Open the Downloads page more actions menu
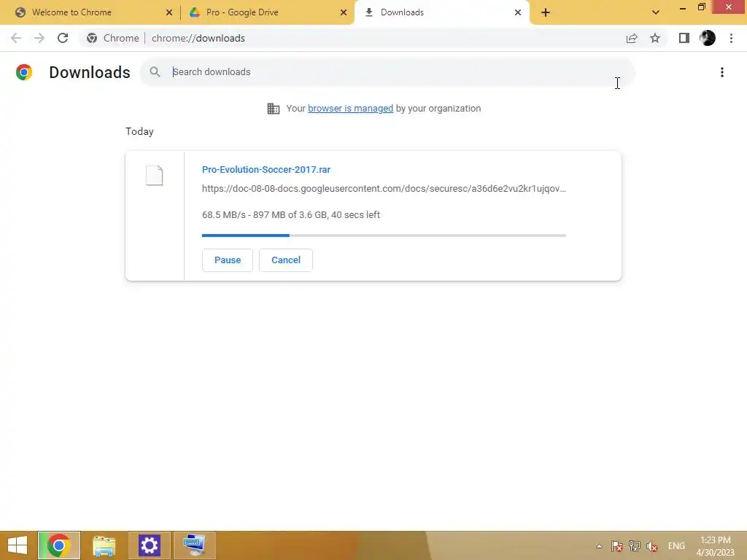 pyautogui.click(x=722, y=72)
